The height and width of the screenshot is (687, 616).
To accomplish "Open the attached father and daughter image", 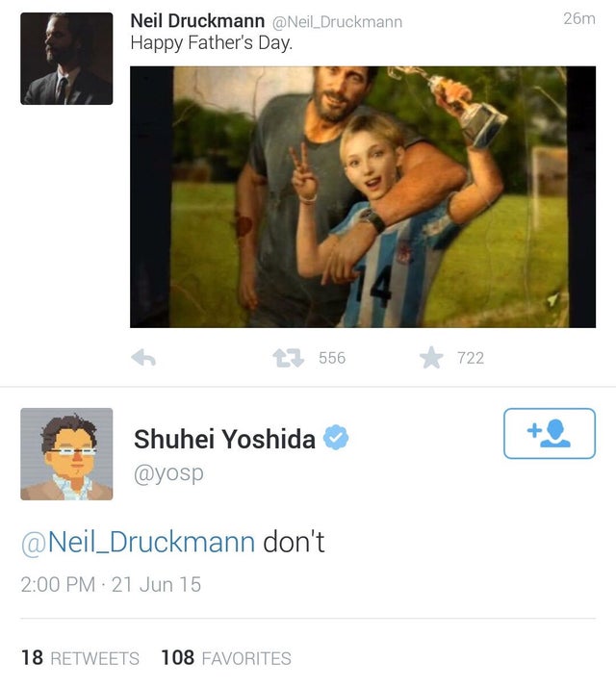I will tap(363, 196).
